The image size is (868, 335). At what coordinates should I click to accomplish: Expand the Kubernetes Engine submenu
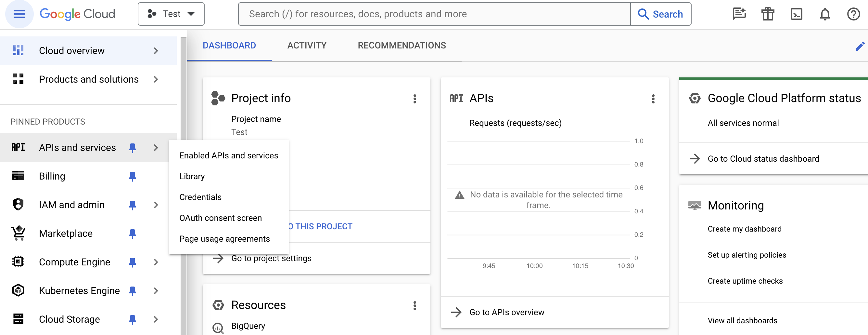tap(156, 290)
